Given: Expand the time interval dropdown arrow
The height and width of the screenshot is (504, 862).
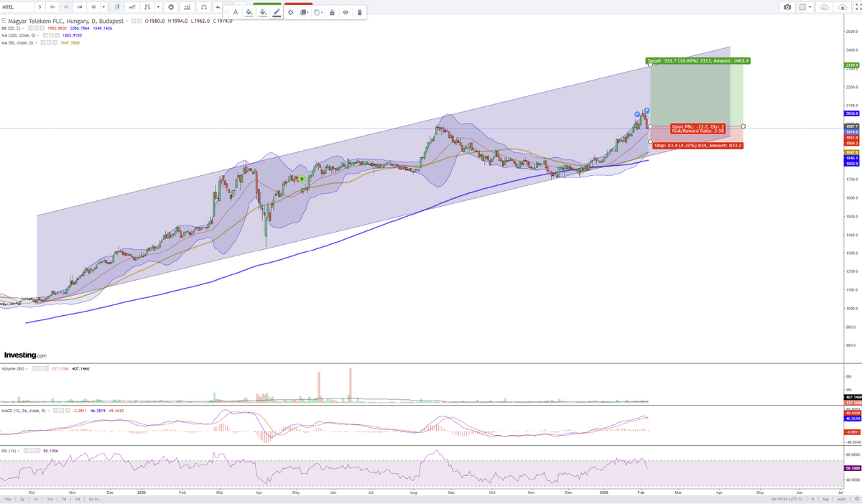Looking at the screenshot, I should pos(103,7).
